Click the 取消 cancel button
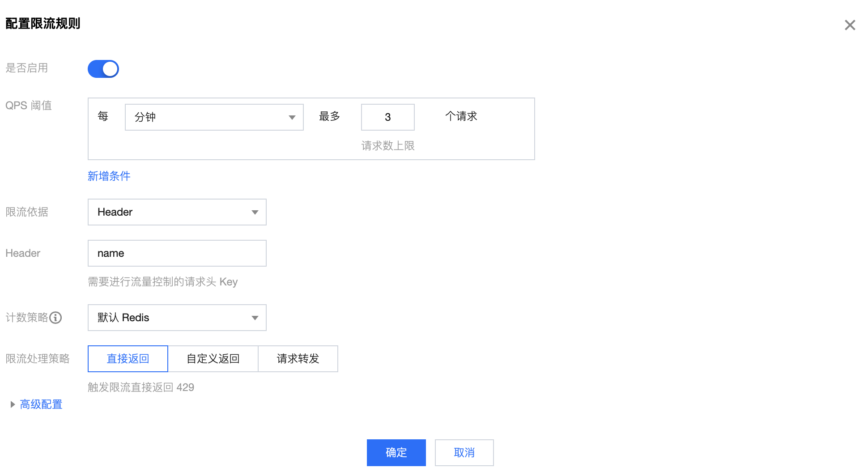 click(464, 453)
